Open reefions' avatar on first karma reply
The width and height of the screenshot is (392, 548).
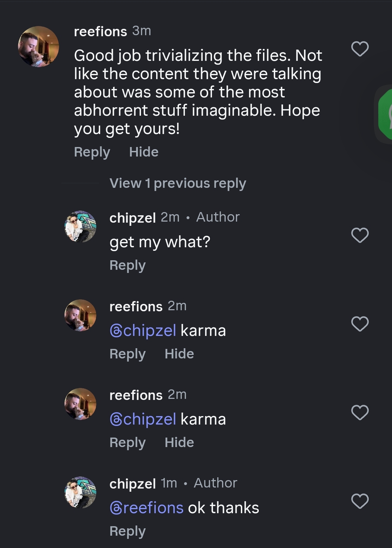click(81, 316)
